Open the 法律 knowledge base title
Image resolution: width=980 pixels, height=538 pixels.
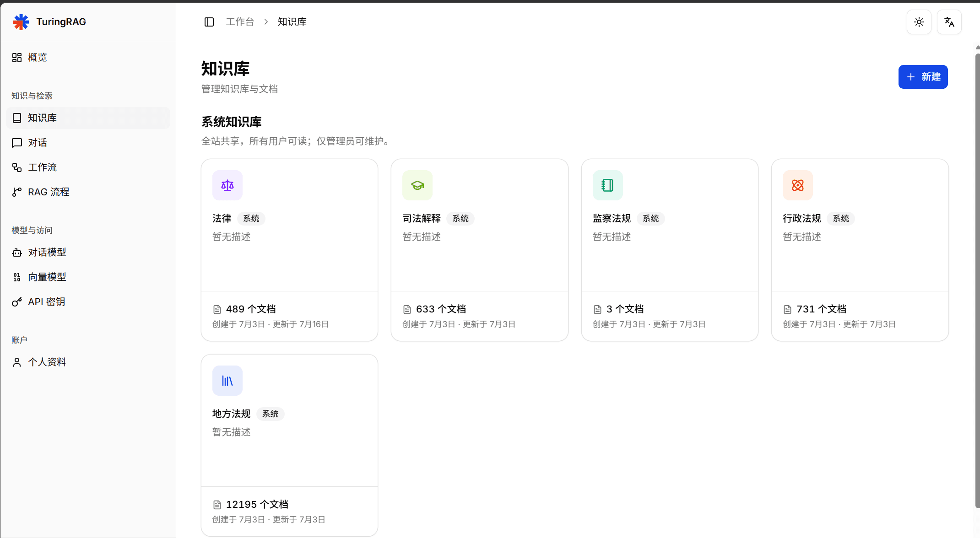(x=222, y=219)
